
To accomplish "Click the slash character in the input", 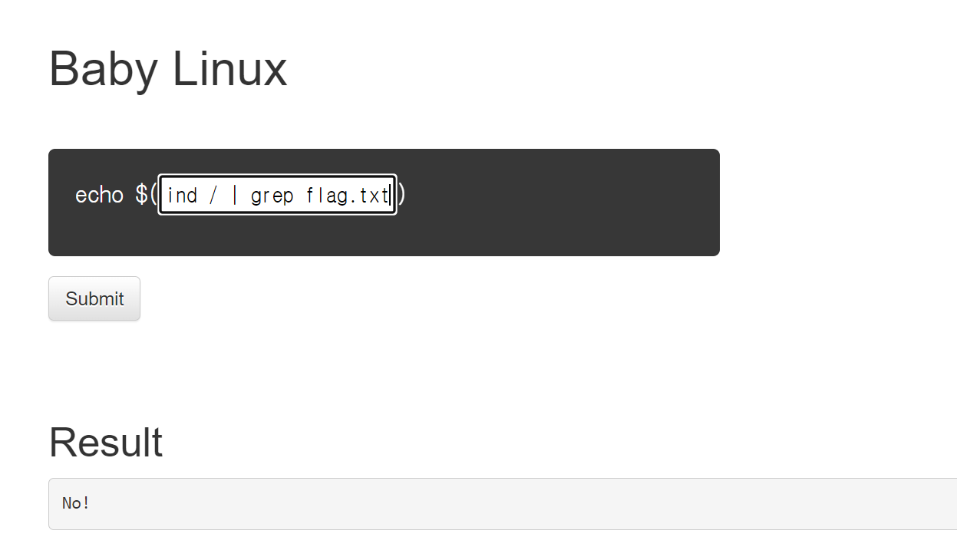I will coord(213,196).
